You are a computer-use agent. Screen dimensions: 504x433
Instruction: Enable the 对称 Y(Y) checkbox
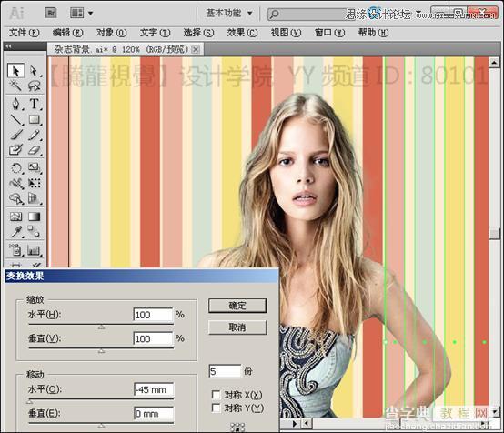[216, 408]
